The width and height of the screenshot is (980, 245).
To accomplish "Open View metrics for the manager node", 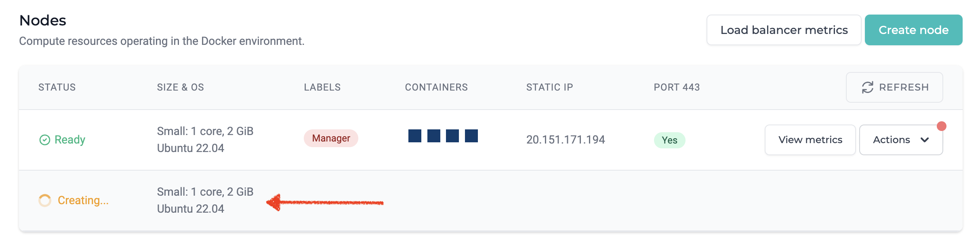I will [810, 140].
